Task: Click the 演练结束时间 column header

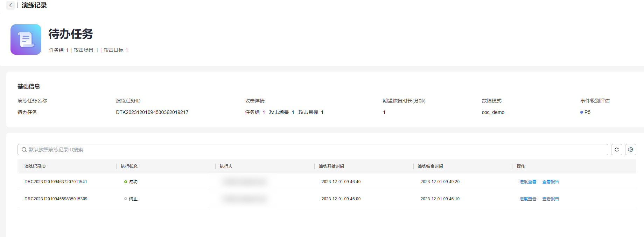Action: coord(430,166)
